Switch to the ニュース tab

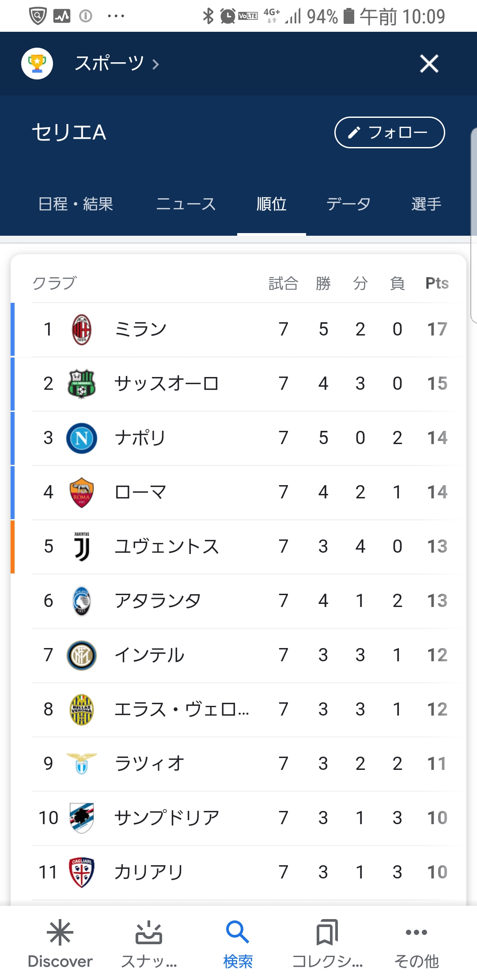(x=186, y=204)
